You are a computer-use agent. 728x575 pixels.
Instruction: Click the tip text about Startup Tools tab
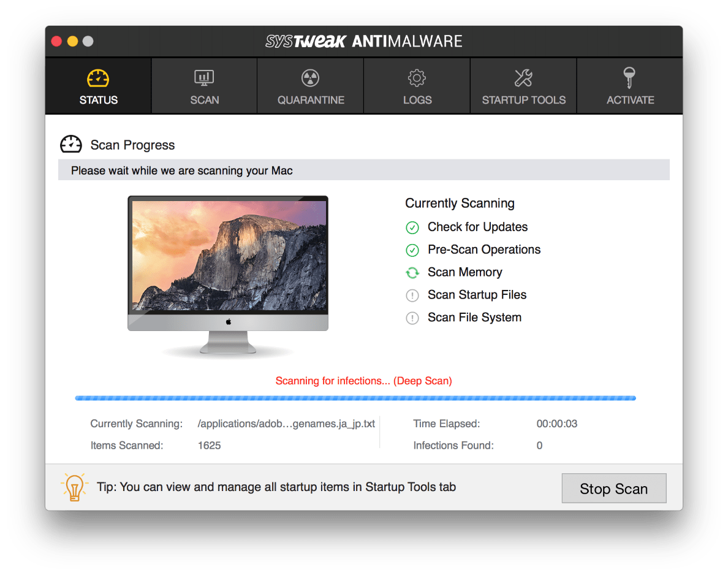(x=276, y=487)
